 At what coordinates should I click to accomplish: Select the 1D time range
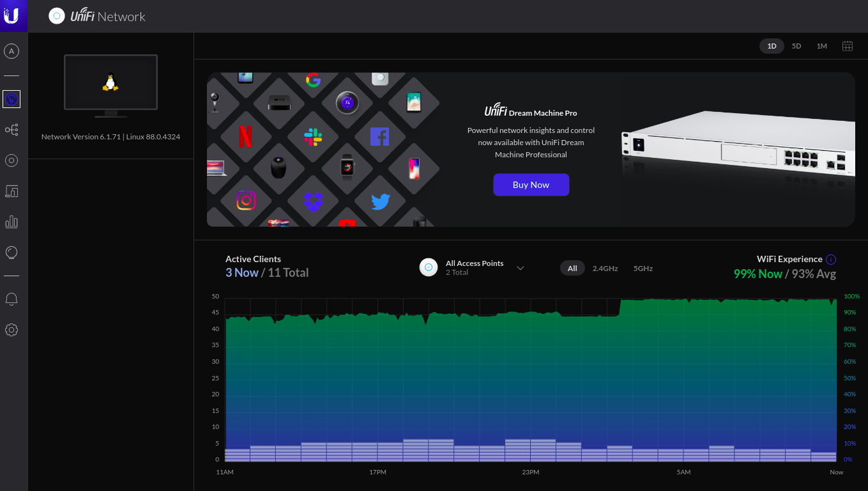[x=772, y=46]
